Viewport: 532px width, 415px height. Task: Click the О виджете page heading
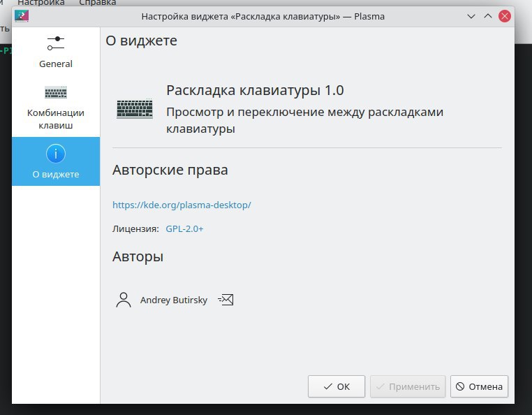(x=142, y=41)
